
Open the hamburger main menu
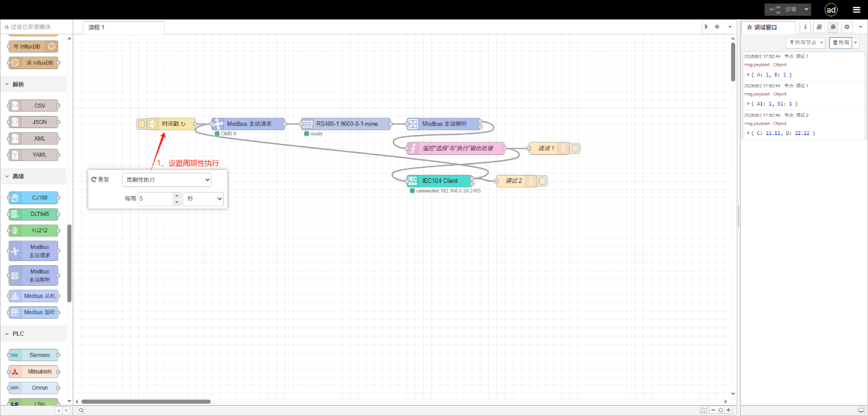856,10
